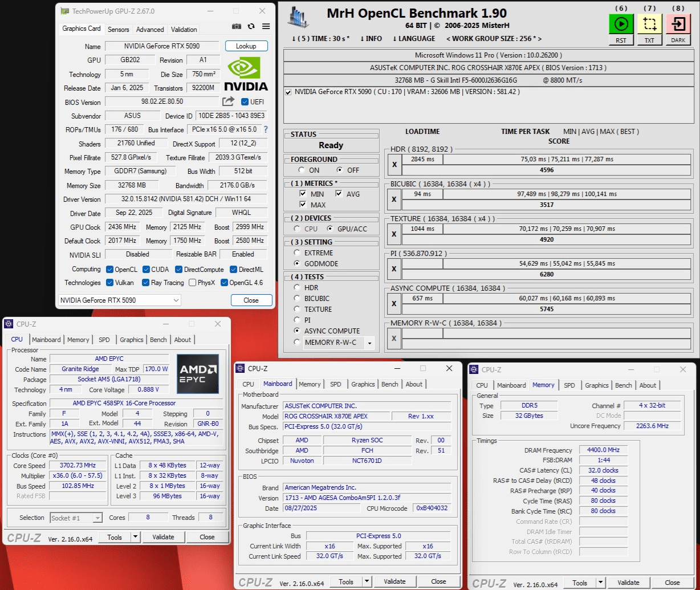Open the INFO dropdown menu

click(x=371, y=39)
